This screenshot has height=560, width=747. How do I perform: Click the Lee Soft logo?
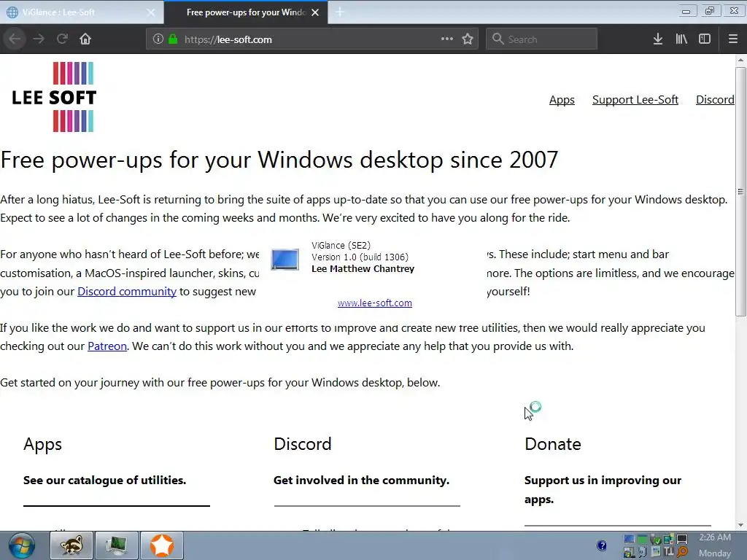(54, 97)
